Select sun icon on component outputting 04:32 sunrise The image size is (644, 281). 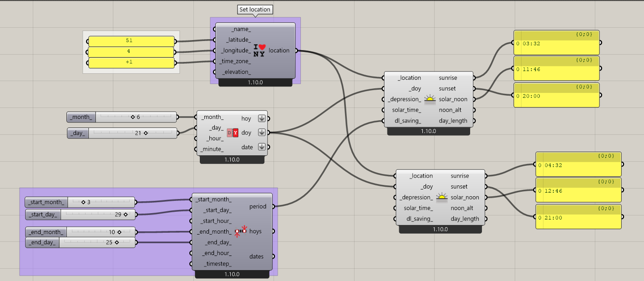(x=441, y=197)
